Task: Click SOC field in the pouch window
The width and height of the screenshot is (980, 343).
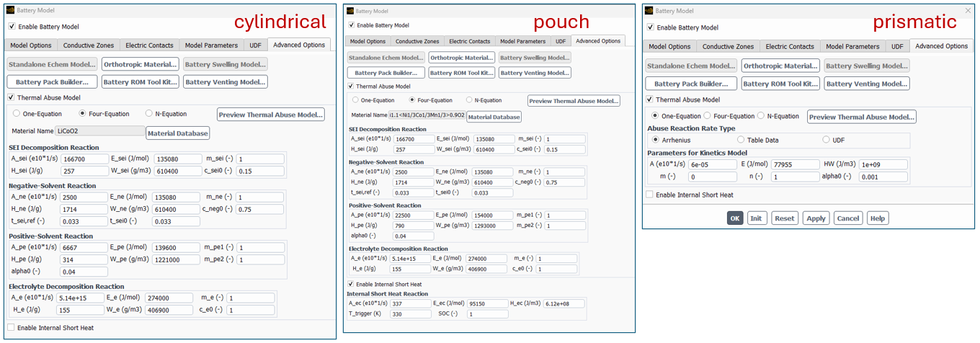Action: click(x=486, y=314)
